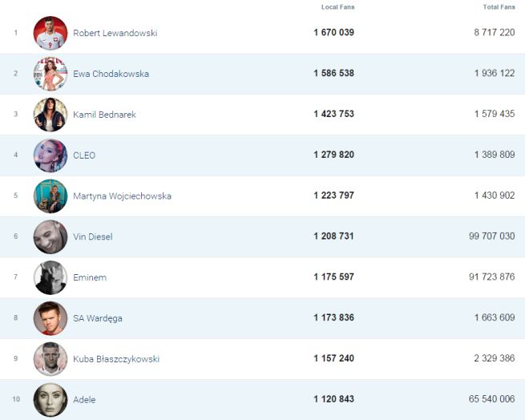Open the Adele name link
The width and height of the screenshot is (525, 420).
coord(84,399)
